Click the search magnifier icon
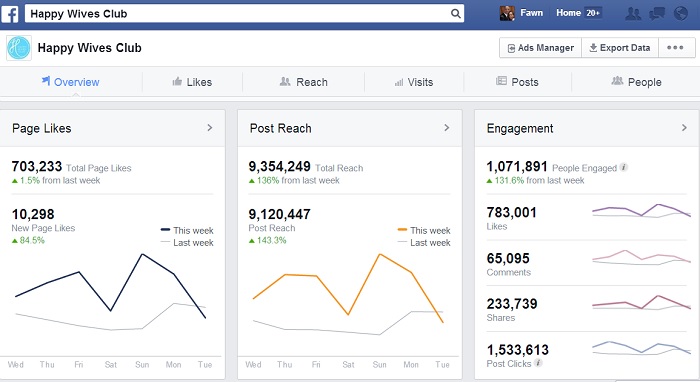700x382 pixels. [455, 13]
